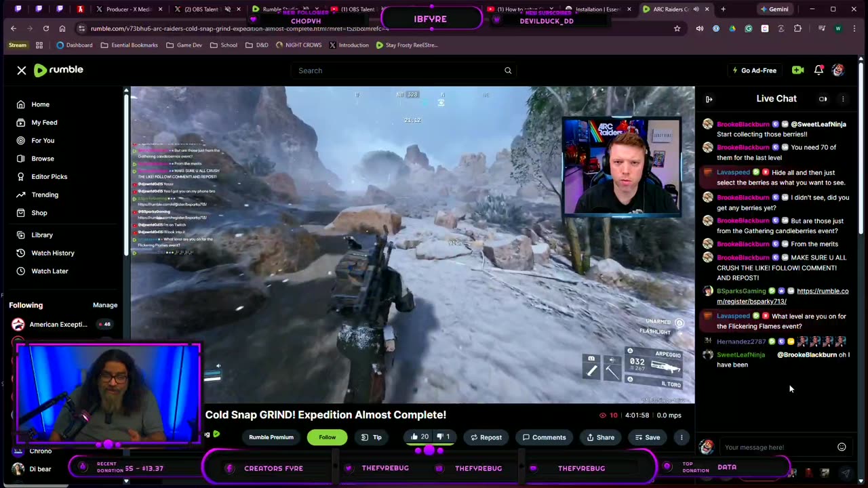Viewport: 868px width, 488px height.
Task: Open Editor Picks in sidebar
Action: (49, 177)
